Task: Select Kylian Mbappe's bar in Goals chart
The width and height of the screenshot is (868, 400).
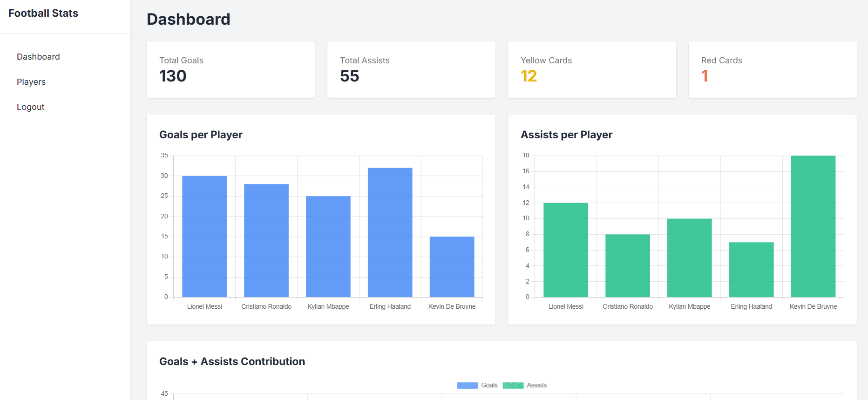Action: [x=328, y=246]
